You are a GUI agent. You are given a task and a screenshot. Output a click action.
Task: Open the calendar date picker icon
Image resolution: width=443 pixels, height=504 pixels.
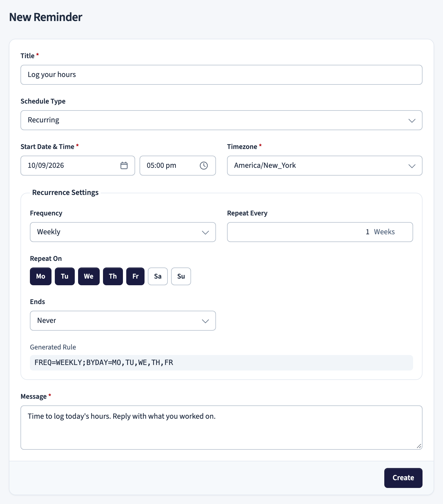click(x=124, y=166)
